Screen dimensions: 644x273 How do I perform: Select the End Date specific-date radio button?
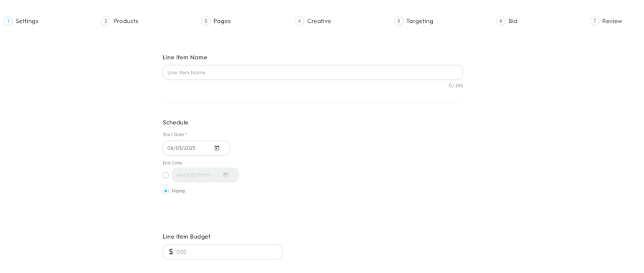pyautogui.click(x=166, y=175)
